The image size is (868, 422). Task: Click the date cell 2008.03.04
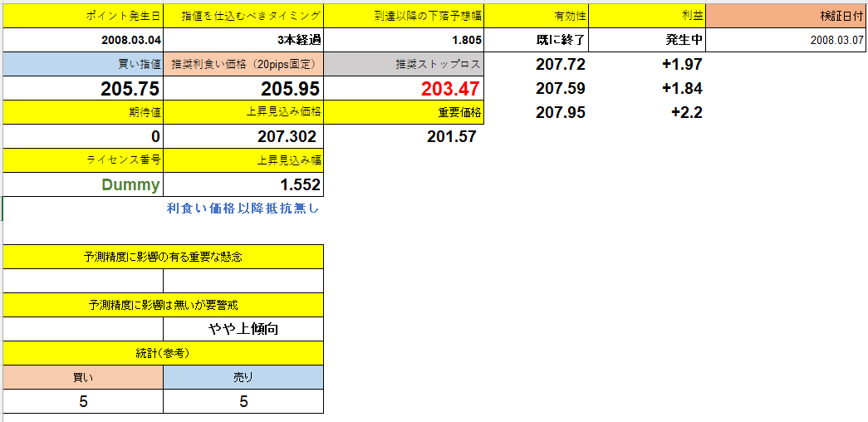pyautogui.click(x=83, y=40)
